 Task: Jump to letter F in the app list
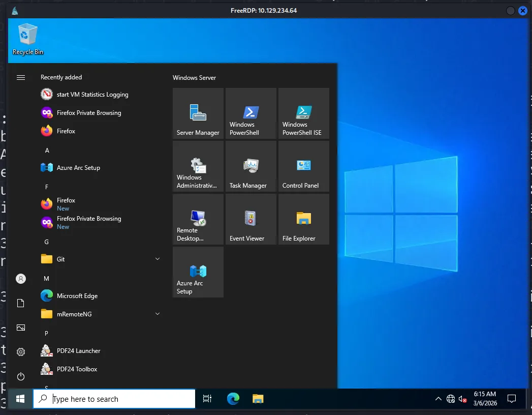pyautogui.click(x=47, y=187)
